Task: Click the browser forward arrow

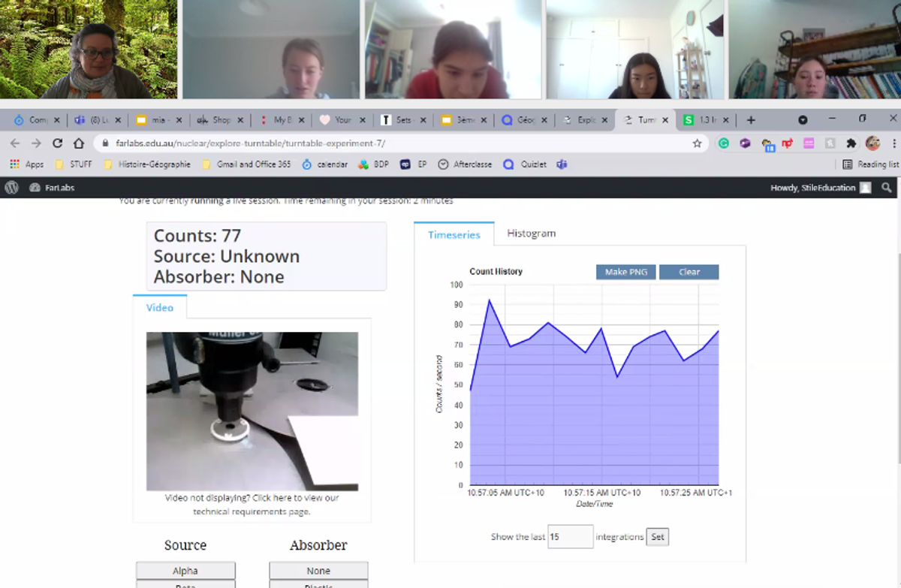Action: pyautogui.click(x=36, y=143)
